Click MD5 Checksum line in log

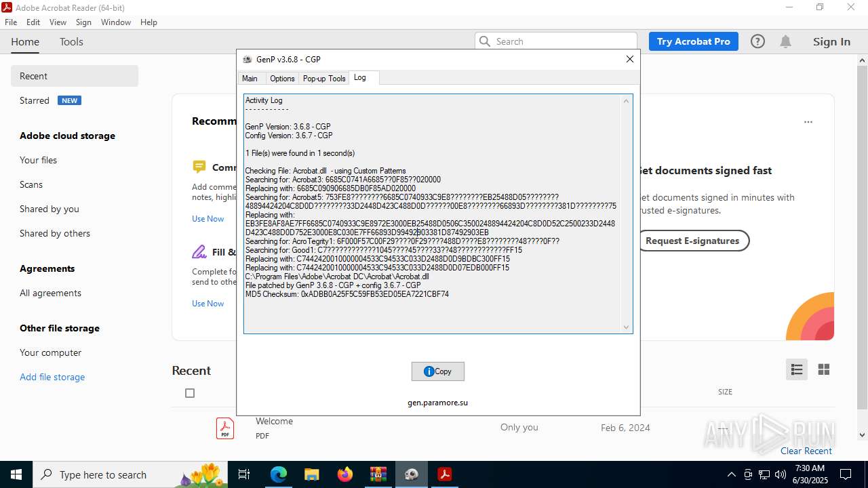pos(347,294)
